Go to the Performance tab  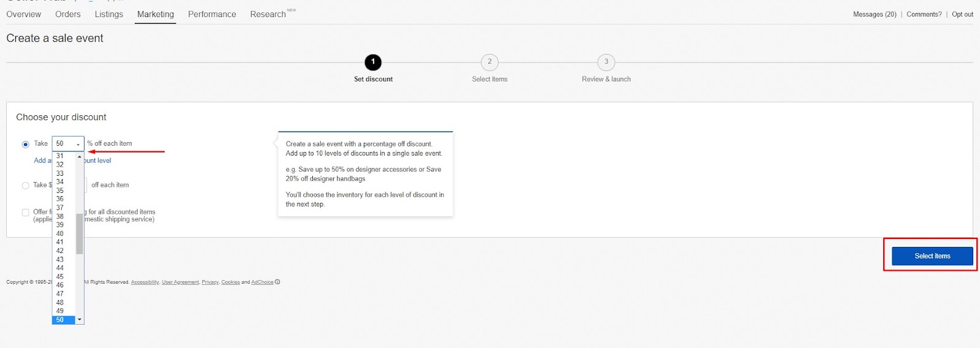coord(212,14)
